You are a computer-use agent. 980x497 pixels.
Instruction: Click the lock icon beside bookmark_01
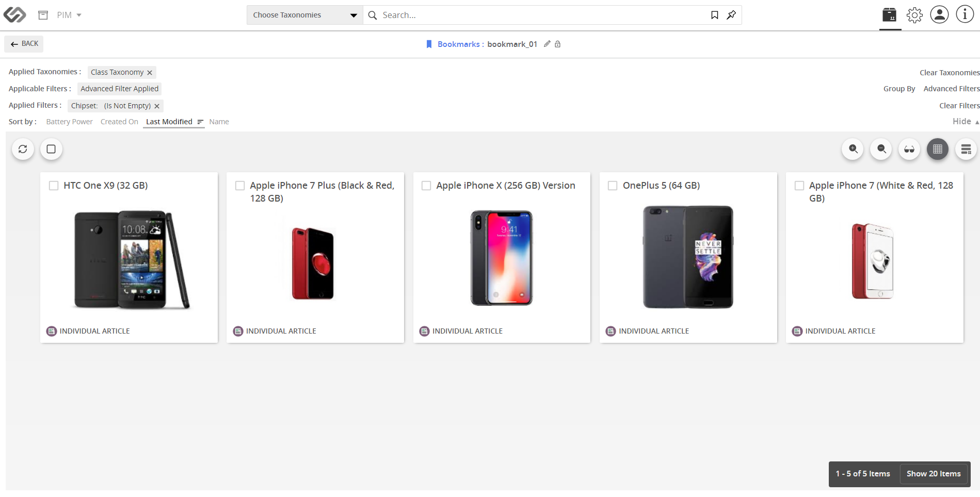(558, 44)
